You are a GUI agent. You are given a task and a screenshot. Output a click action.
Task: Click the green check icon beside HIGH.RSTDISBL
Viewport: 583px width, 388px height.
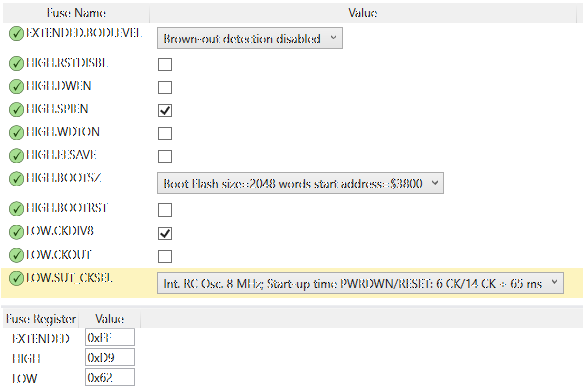tap(16, 64)
